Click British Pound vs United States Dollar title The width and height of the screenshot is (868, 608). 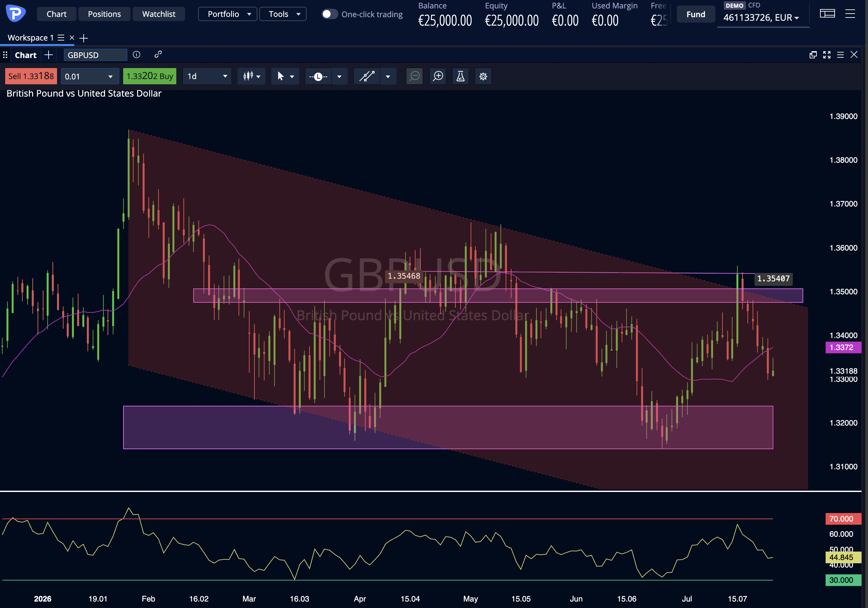[84, 93]
